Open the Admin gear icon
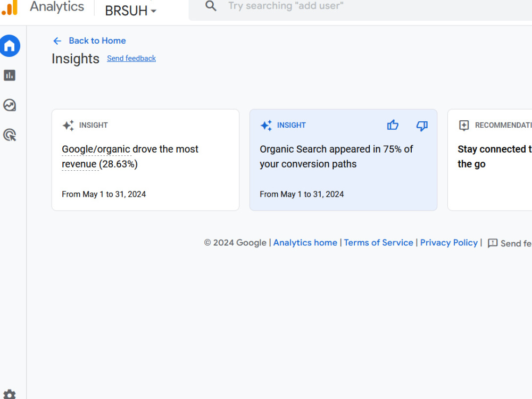Image resolution: width=532 pixels, height=399 pixels. tap(10, 394)
